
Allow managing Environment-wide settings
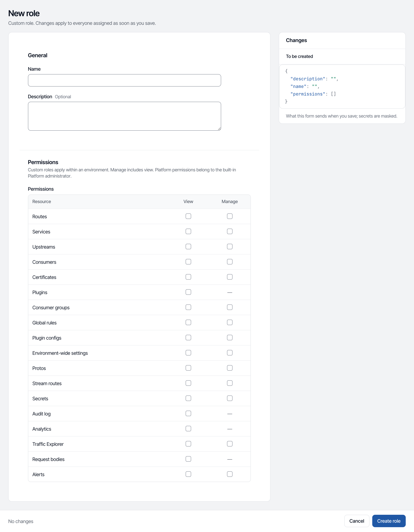point(230,353)
